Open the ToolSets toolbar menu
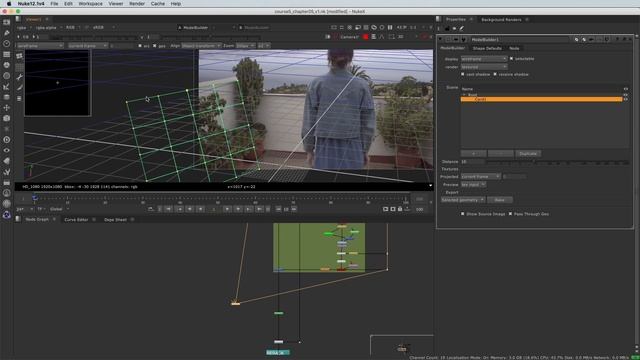The height and width of the screenshot is (360, 640). 7,171
